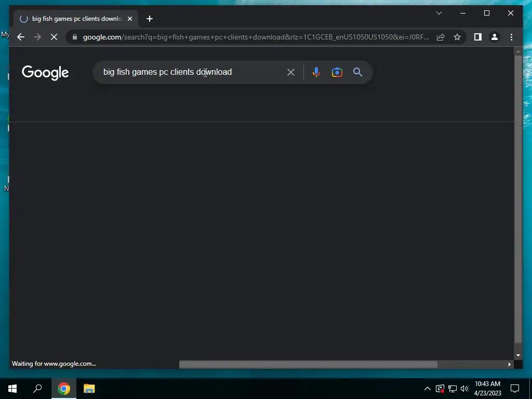Screen dimensions: 532x399
Task: Open the network tray icon
Action: 453,389
